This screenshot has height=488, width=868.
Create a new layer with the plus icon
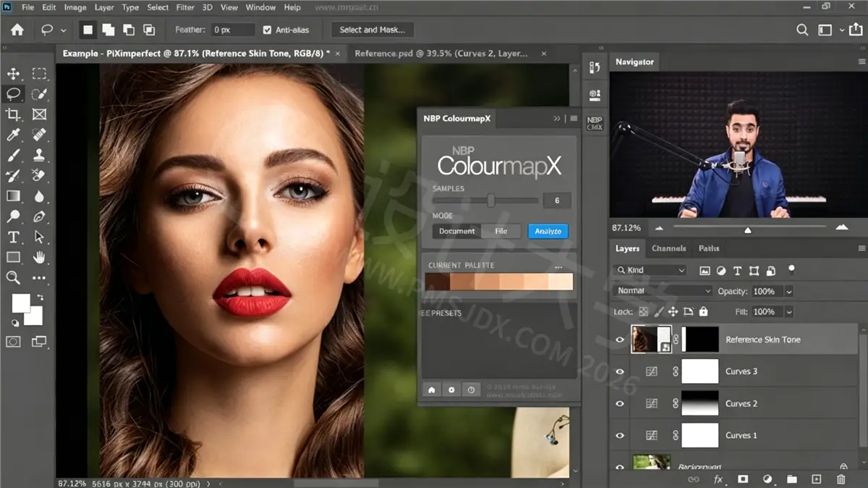pyautogui.click(x=816, y=479)
